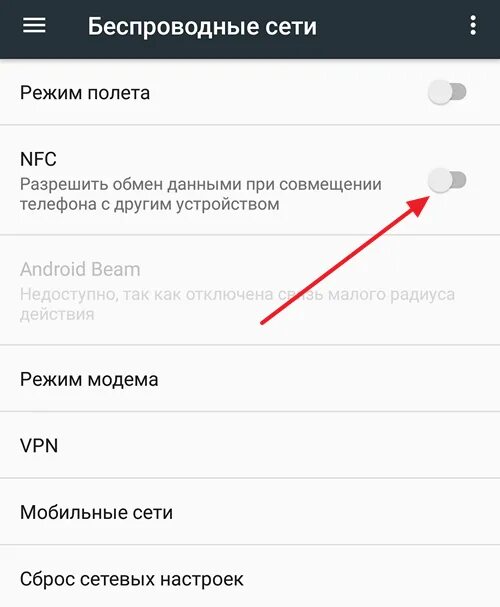The image size is (500, 607).
Task: Go to Мобильные сети
Action: 250,512
